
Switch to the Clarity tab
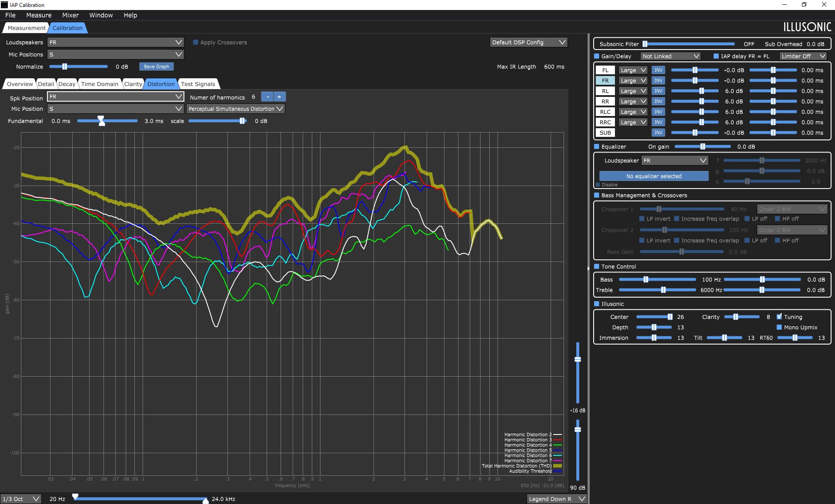pyautogui.click(x=133, y=84)
